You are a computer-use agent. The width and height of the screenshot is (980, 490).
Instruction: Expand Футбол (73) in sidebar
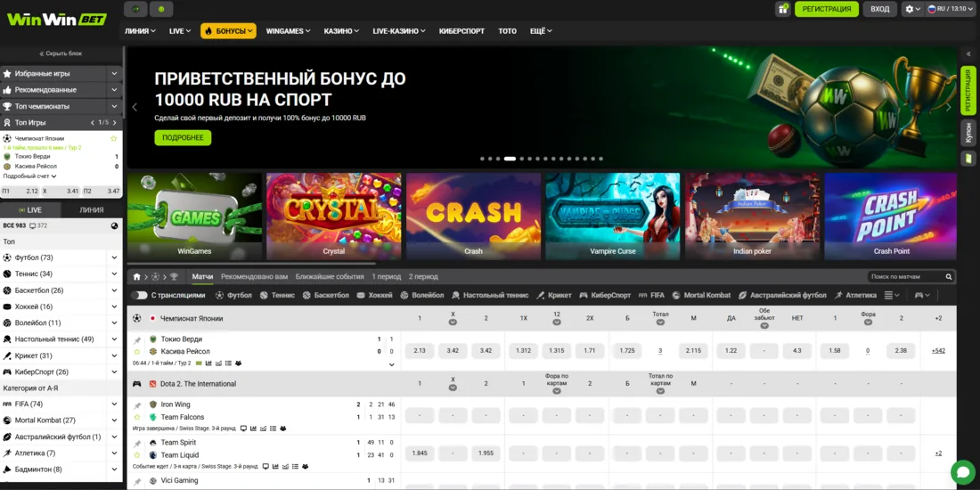114,257
